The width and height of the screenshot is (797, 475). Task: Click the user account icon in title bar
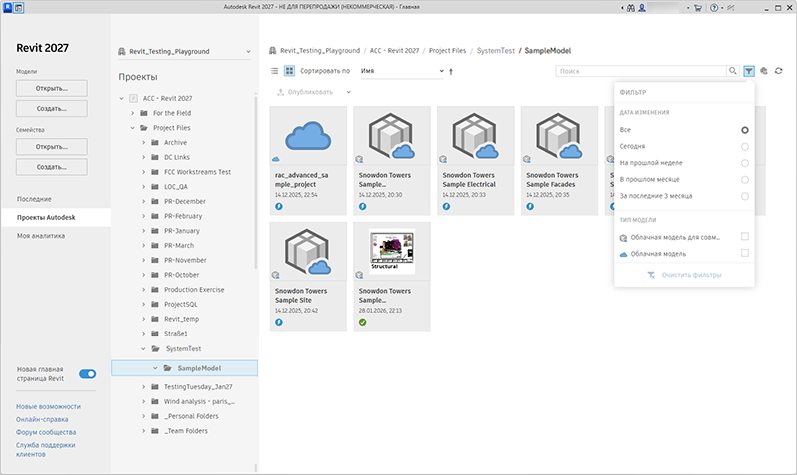coord(642,8)
